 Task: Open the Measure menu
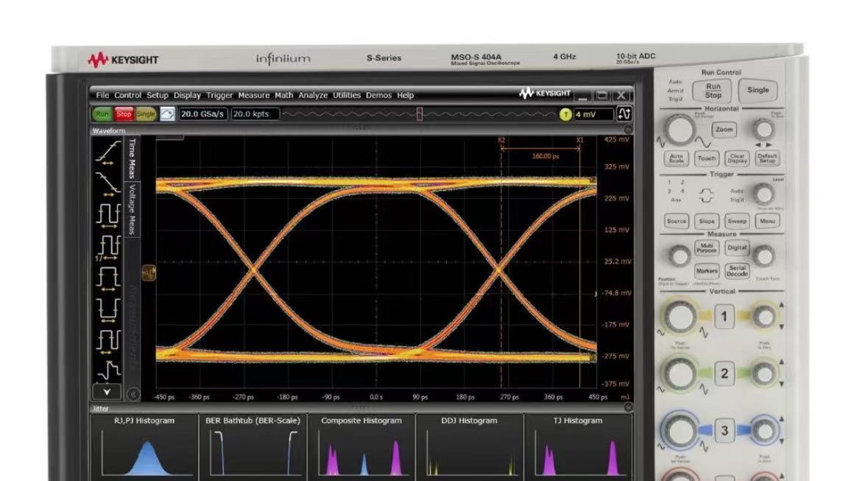pos(253,95)
